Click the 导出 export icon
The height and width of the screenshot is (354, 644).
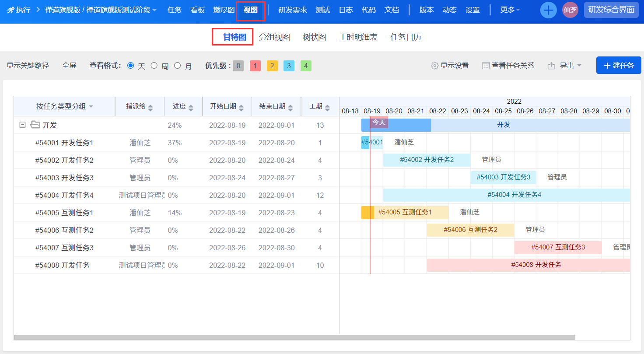pos(552,66)
